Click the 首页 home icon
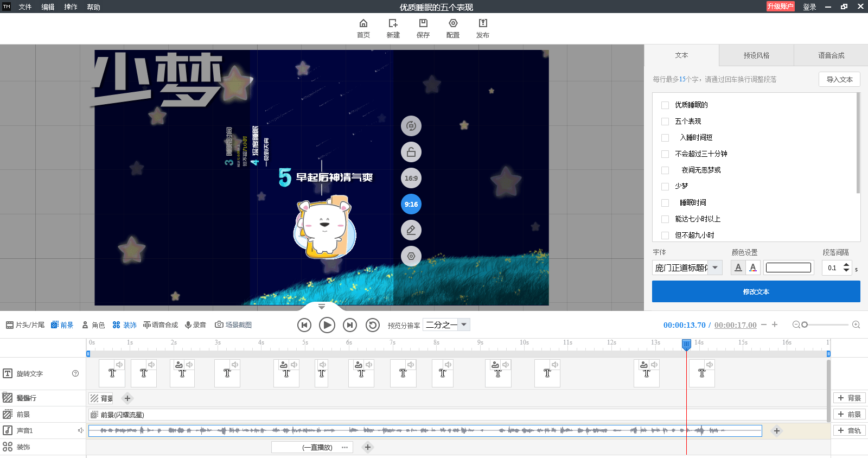 (363, 23)
